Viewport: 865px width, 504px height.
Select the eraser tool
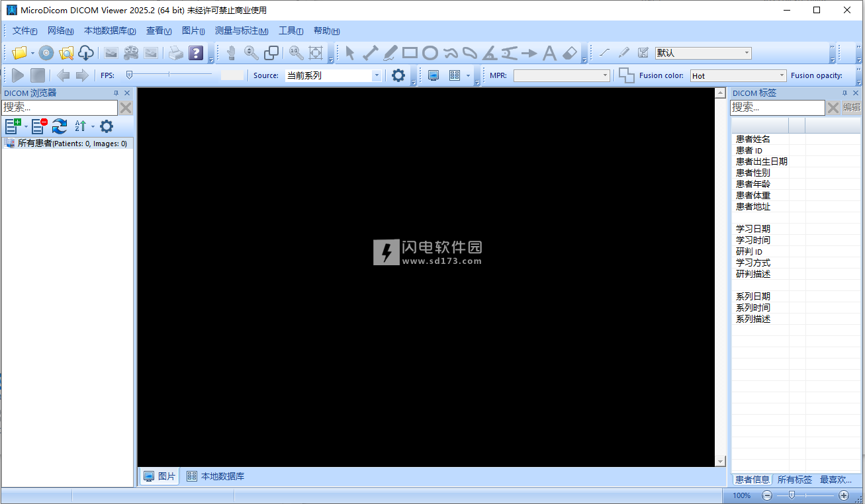(570, 53)
